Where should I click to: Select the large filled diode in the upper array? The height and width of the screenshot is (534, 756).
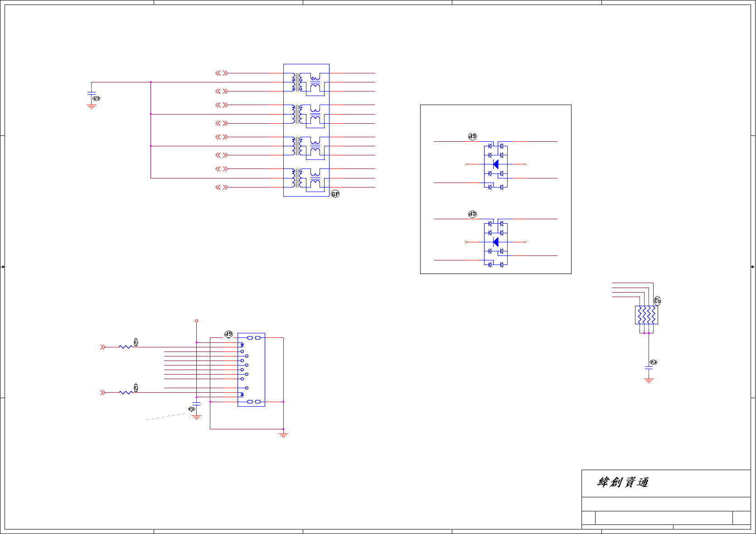[x=496, y=164]
